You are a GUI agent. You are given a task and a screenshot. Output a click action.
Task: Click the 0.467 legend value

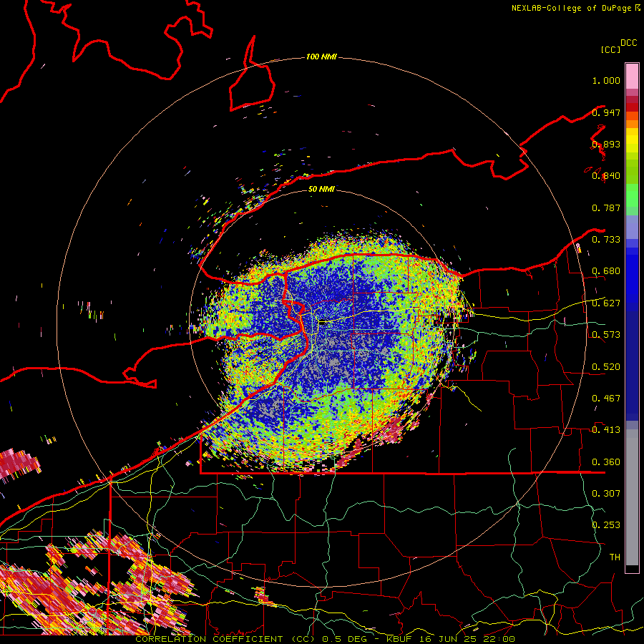[606, 399]
